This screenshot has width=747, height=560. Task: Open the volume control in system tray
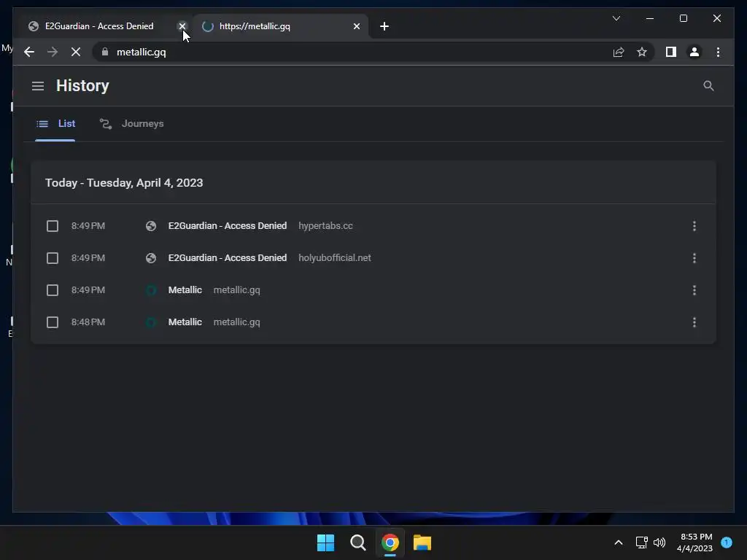coord(659,542)
